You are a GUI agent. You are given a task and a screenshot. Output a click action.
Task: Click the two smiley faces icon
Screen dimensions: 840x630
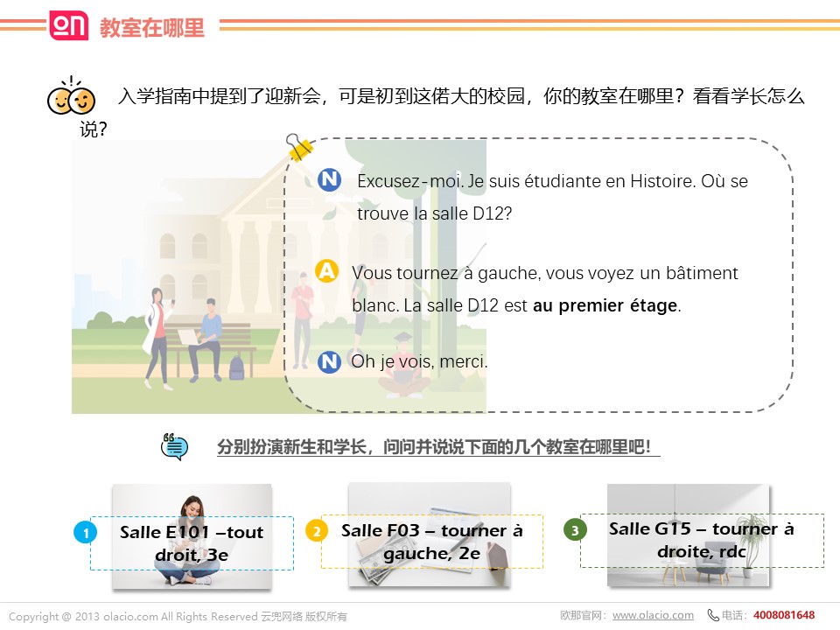pyautogui.click(x=70, y=97)
